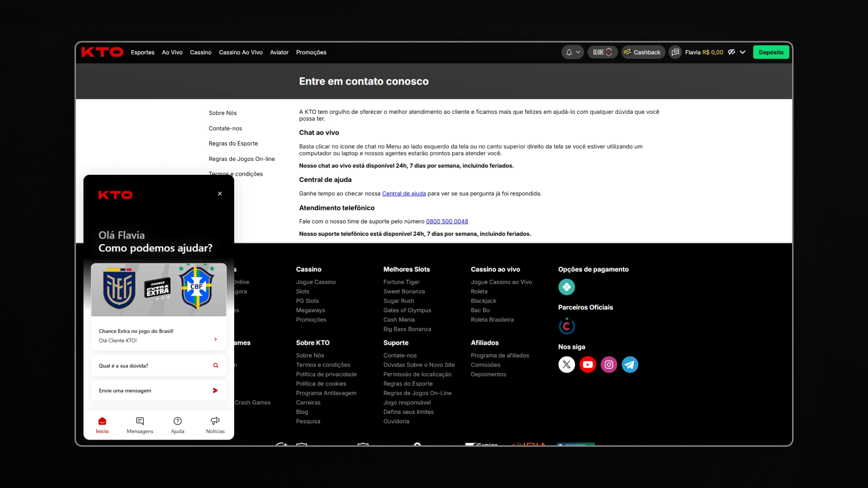868x488 pixels.
Task: Expand the notifications dropdown chevron
Action: (x=578, y=52)
